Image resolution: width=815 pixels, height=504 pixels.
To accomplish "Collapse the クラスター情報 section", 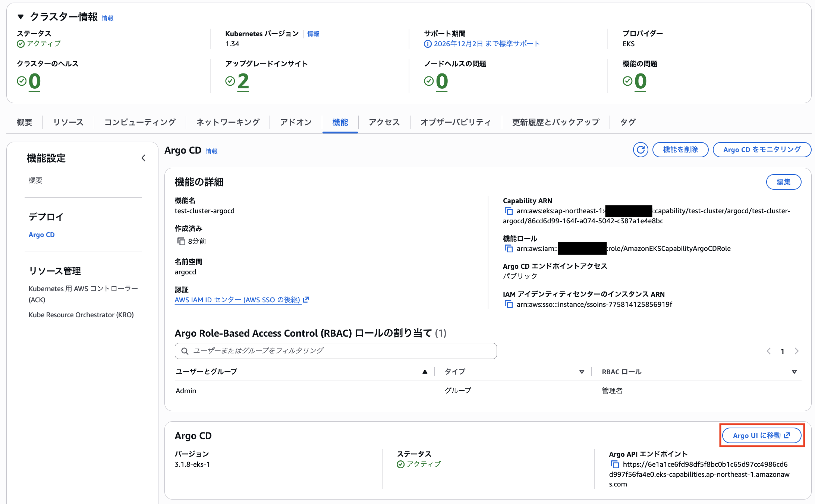I will pyautogui.click(x=21, y=17).
